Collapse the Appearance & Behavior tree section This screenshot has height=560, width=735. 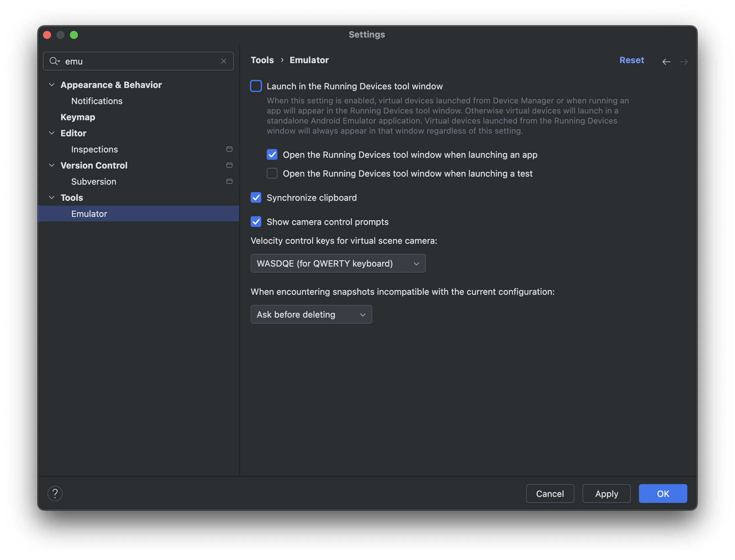(x=52, y=85)
